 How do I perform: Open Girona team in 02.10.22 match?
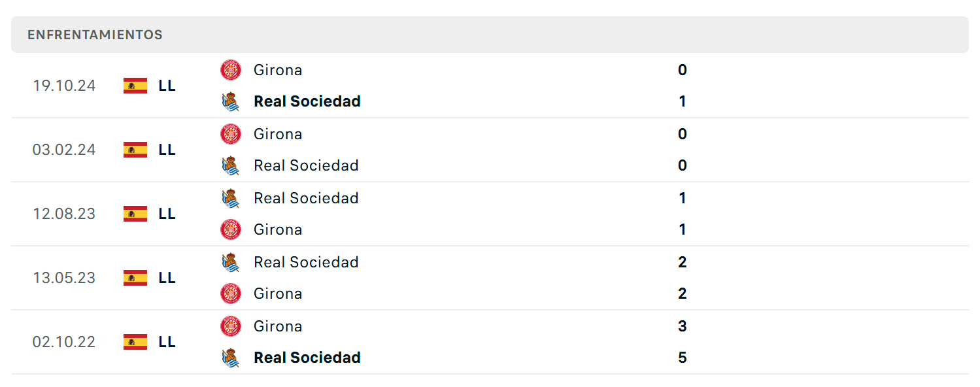(x=278, y=326)
